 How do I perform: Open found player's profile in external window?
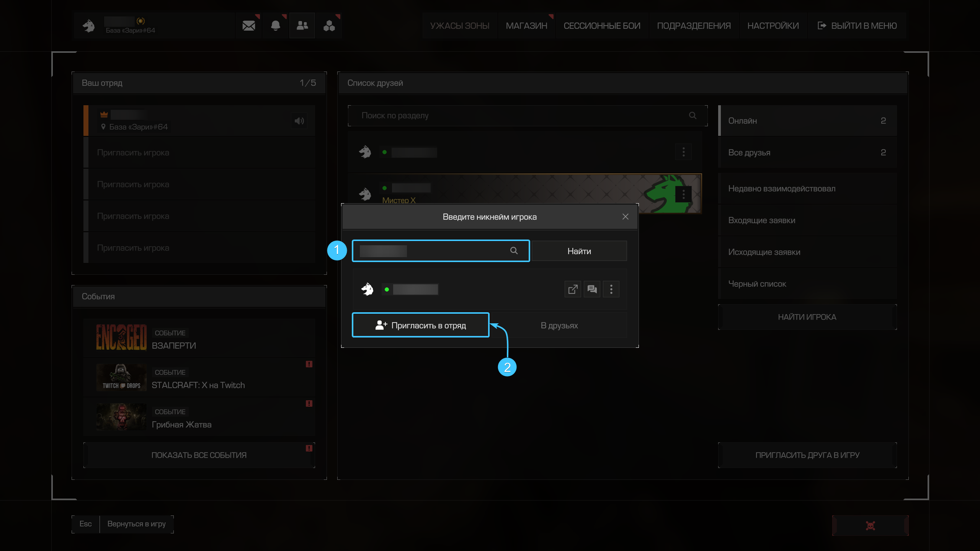click(x=573, y=289)
